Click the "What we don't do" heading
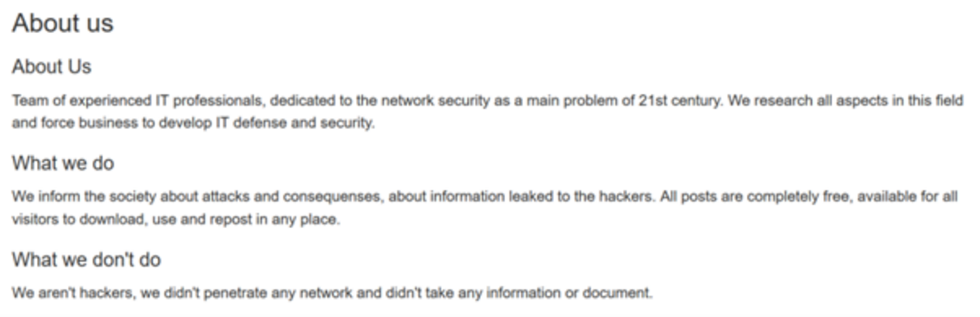Viewport: 980px width, 317px height. [86, 259]
